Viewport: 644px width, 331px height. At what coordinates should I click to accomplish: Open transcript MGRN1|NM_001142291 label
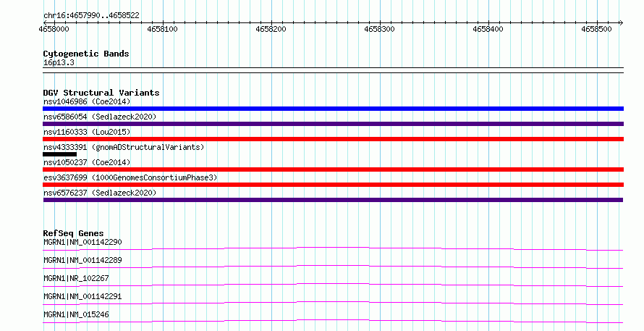coord(82,296)
